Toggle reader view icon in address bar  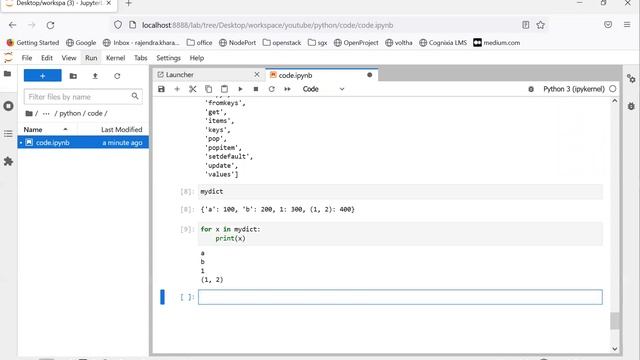(526, 25)
